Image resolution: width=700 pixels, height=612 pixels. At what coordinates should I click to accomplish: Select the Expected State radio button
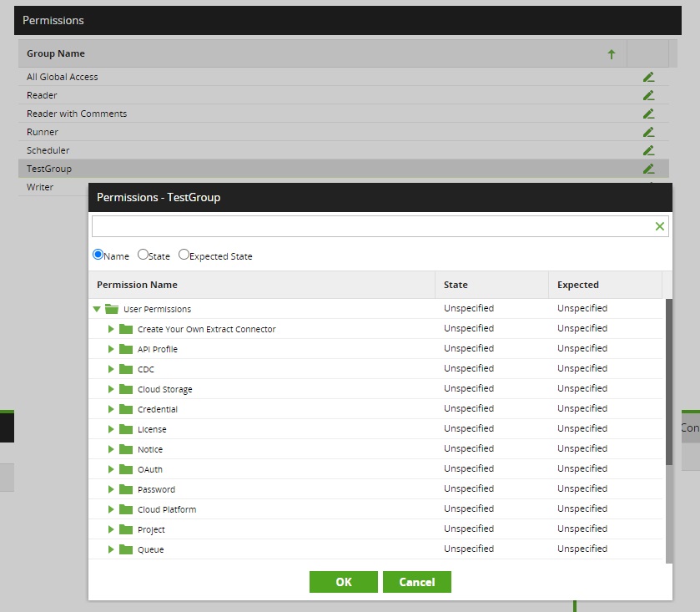tap(184, 255)
